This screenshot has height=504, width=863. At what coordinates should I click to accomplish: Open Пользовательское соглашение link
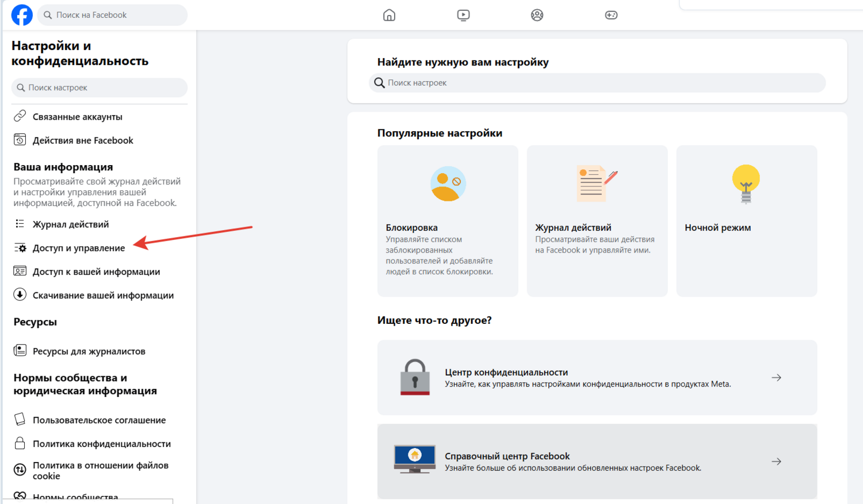tap(99, 420)
